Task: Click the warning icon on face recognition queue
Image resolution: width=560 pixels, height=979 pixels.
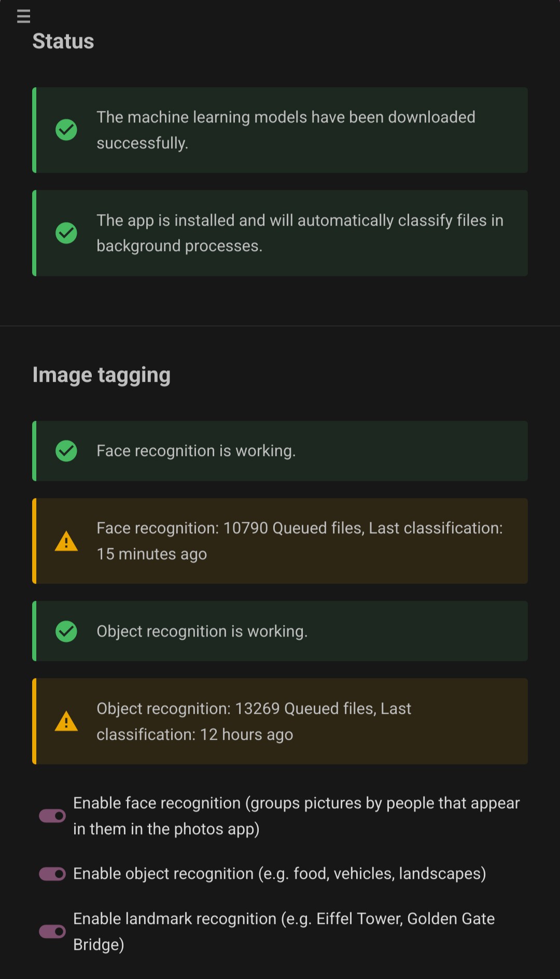Action: click(65, 541)
